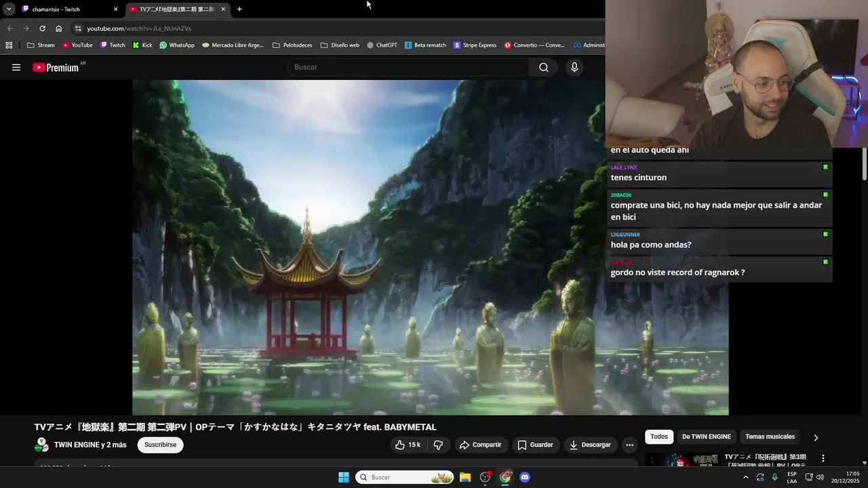Image resolution: width=868 pixels, height=488 pixels.
Task: Open the WhatsApp bookmark
Action: pyautogui.click(x=177, y=45)
